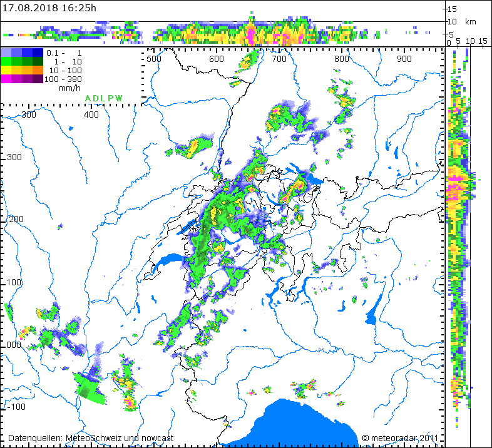Click the 0 mark on the right side scale
492x448 pixels.
(449, 43)
